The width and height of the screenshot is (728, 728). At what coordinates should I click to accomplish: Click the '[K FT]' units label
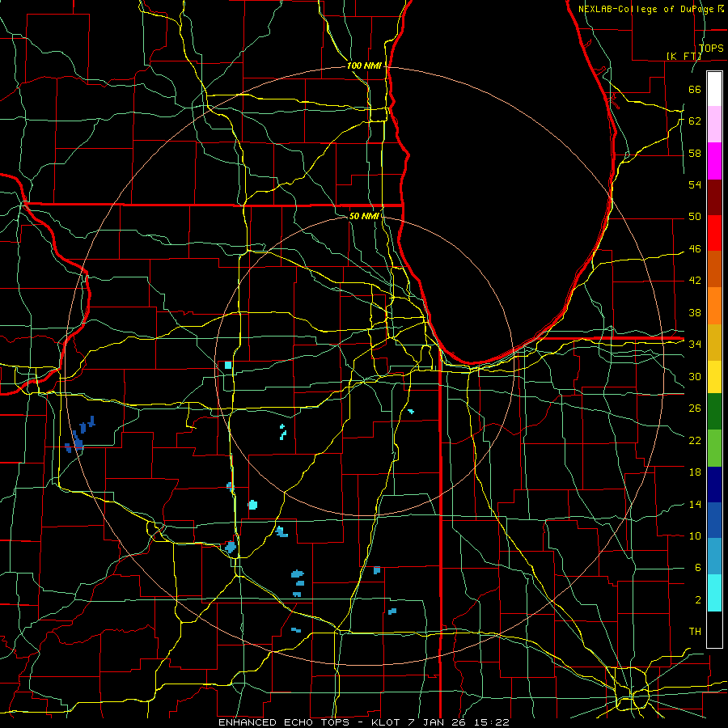[684, 56]
